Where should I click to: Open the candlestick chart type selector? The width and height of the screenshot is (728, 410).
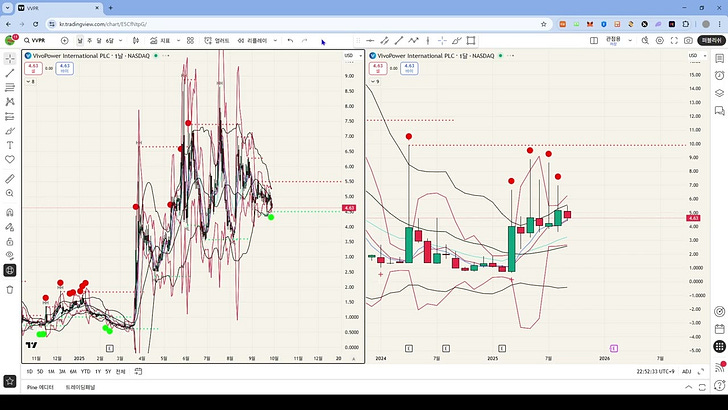[136, 40]
